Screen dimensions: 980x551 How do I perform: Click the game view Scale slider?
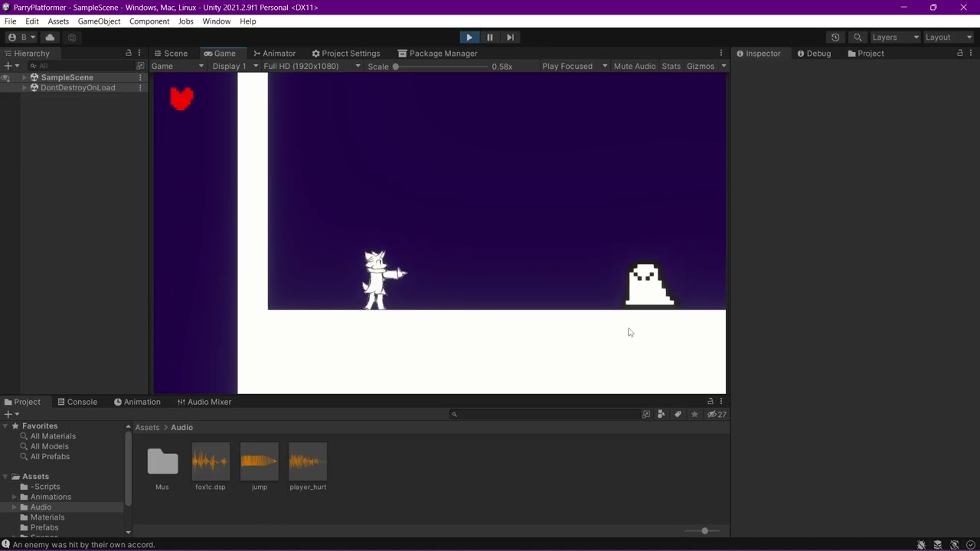(x=441, y=67)
